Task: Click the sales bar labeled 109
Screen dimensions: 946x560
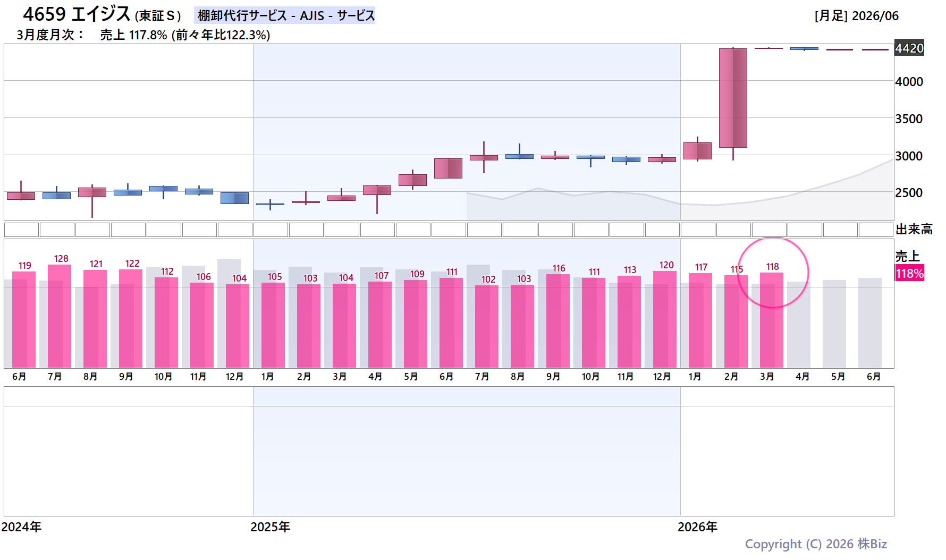Action: click(x=416, y=324)
